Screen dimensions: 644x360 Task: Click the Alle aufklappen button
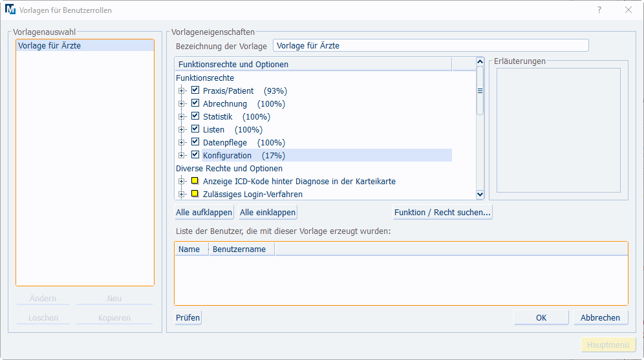point(204,212)
